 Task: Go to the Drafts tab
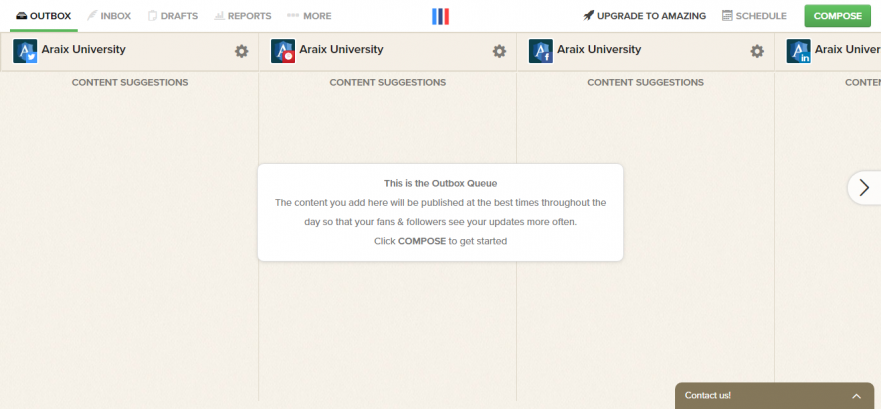[173, 16]
